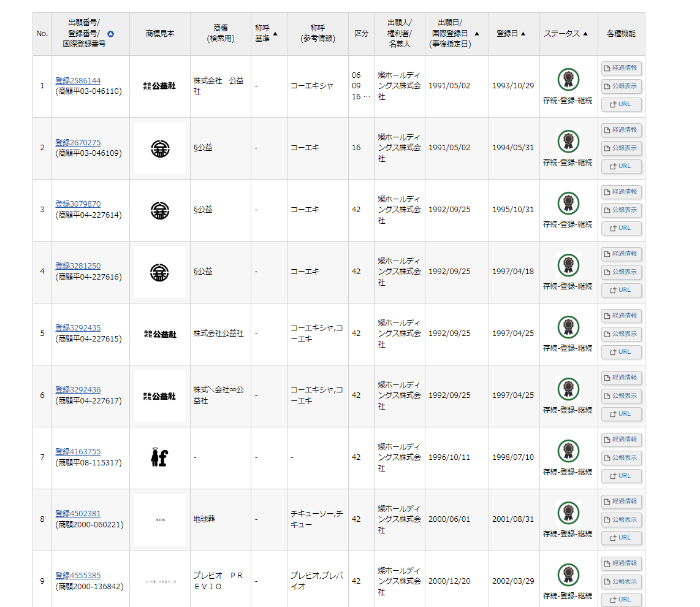Viewport: 700px width, 607px height.
Task: View 公益社 trademark sample in row 1
Action: 159,86
